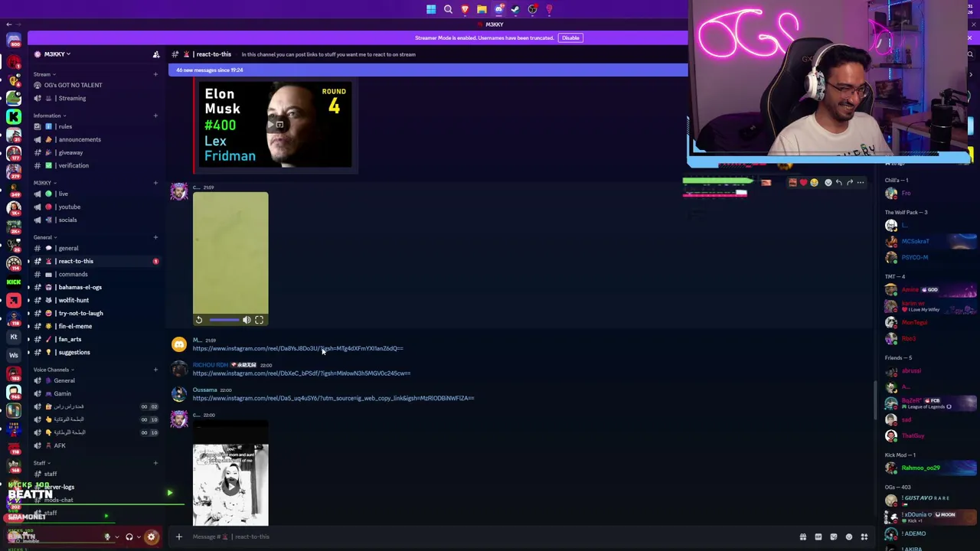
Task: Focus the react-to-this message input field
Action: (490, 536)
